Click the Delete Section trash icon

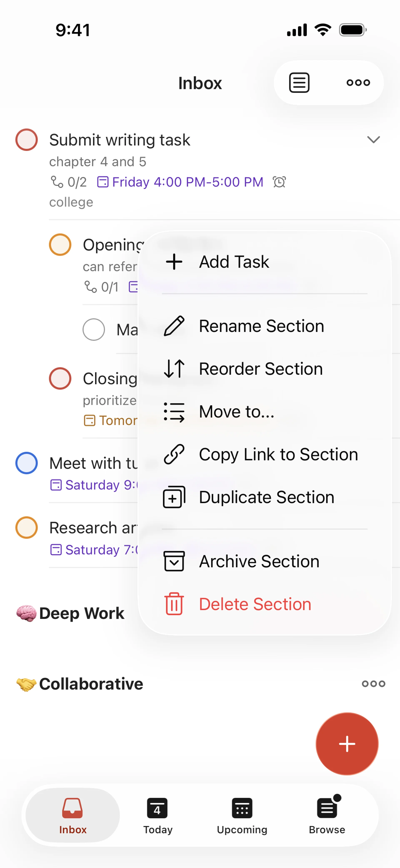[x=174, y=604]
